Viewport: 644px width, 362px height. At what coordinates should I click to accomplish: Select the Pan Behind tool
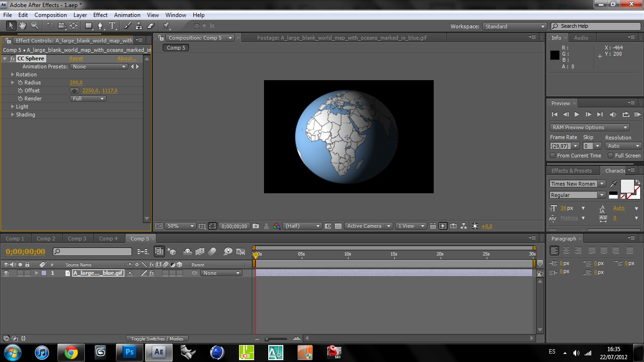click(x=74, y=25)
